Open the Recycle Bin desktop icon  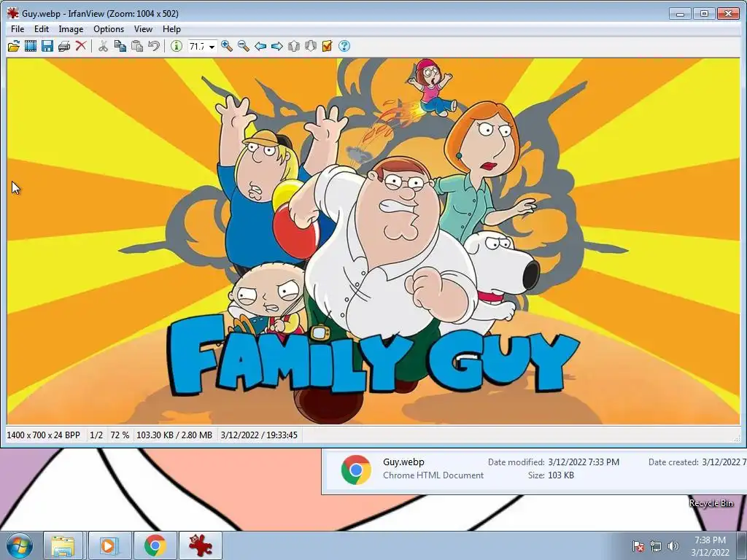pyautogui.click(x=711, y=503)
